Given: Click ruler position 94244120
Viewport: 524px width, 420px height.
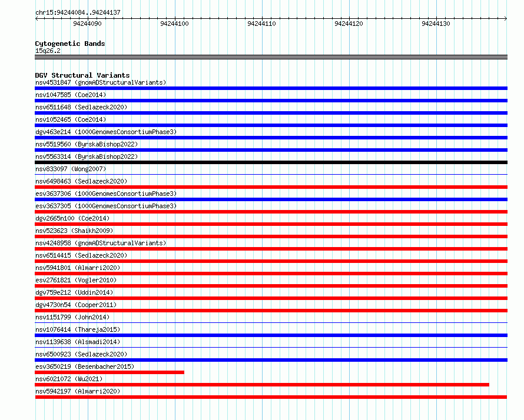Looking at the screenshot, I should click(349, 24).
